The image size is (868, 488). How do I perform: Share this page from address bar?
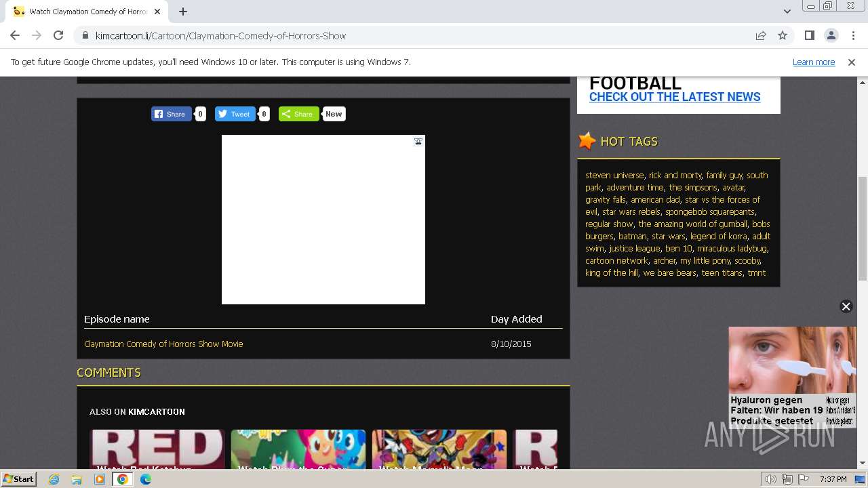761,35
